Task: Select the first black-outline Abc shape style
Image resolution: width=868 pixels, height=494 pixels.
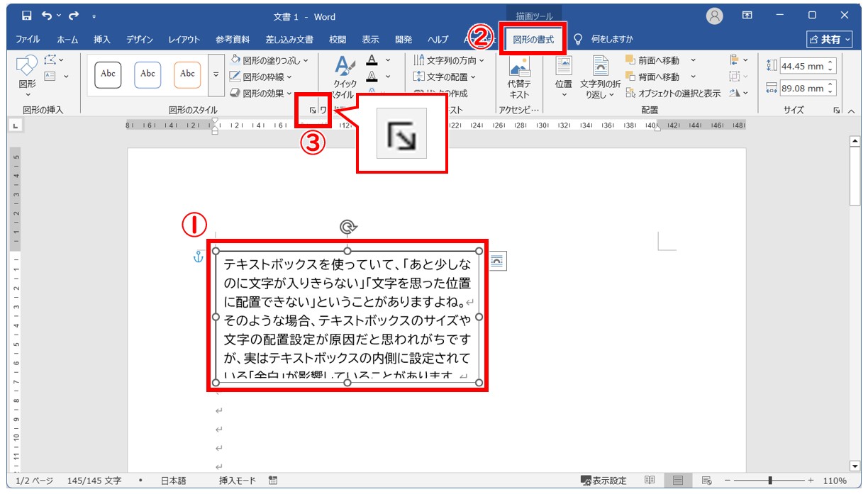Action: point(108,74)
